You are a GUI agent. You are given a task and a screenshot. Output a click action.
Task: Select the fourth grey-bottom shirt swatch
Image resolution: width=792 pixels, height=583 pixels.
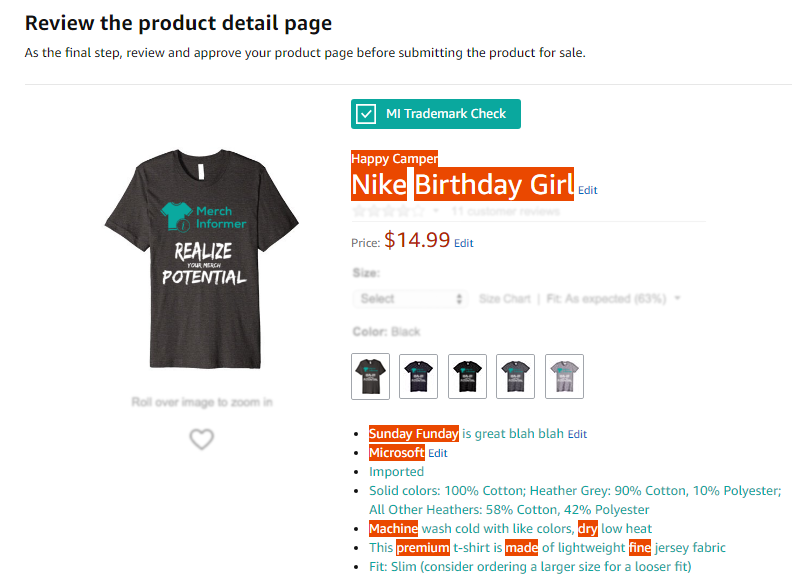click(515, 376)
